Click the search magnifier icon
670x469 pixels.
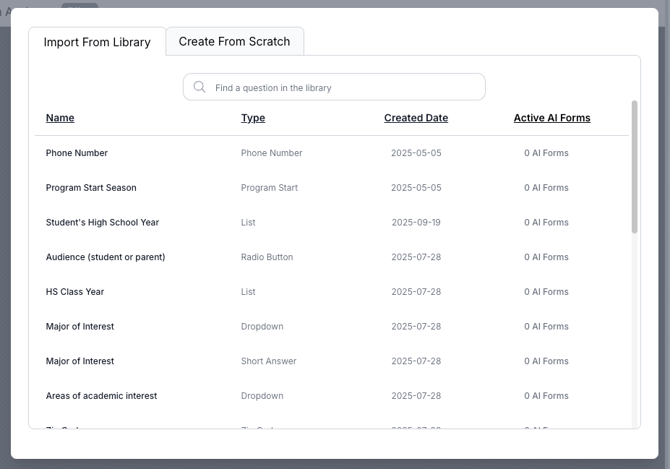pyautogui.click(x=200, y=87)
